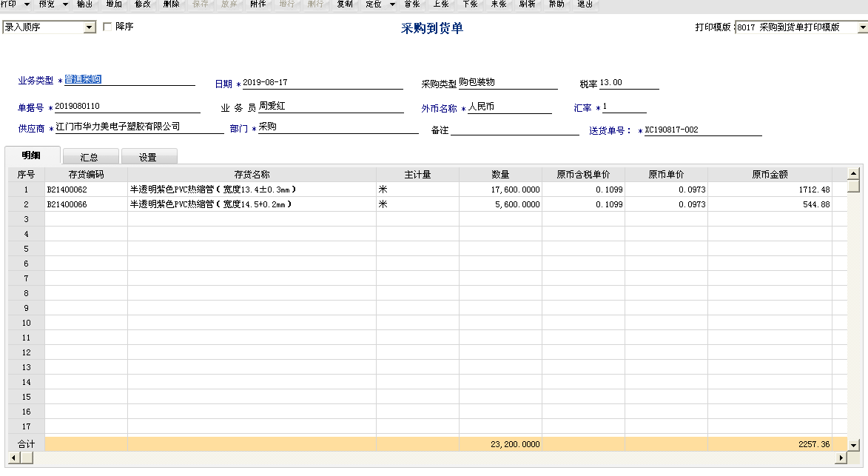Switch to the 明细 tab
868x476 pixels.
click(32, 155)
